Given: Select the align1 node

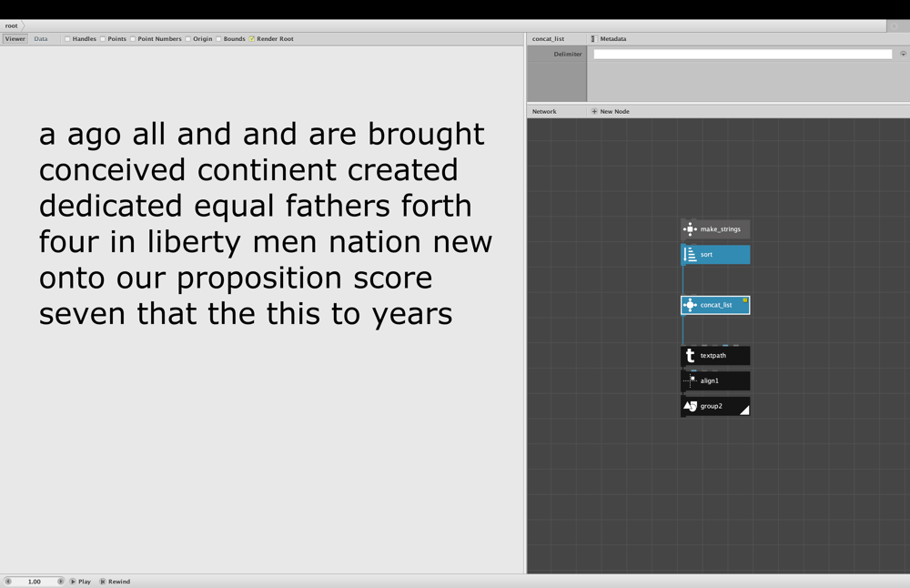Looking at the screenshot, I should [x=715, y=380].
